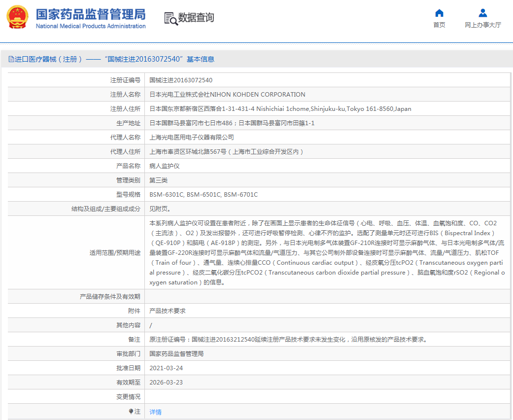
Task: Click expiry date 2026-03-23
Action: (x=166, y=383)
